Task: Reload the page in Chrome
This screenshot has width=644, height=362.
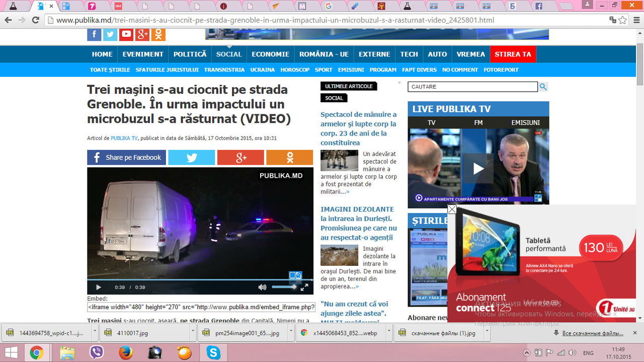Action: [35, 21]
